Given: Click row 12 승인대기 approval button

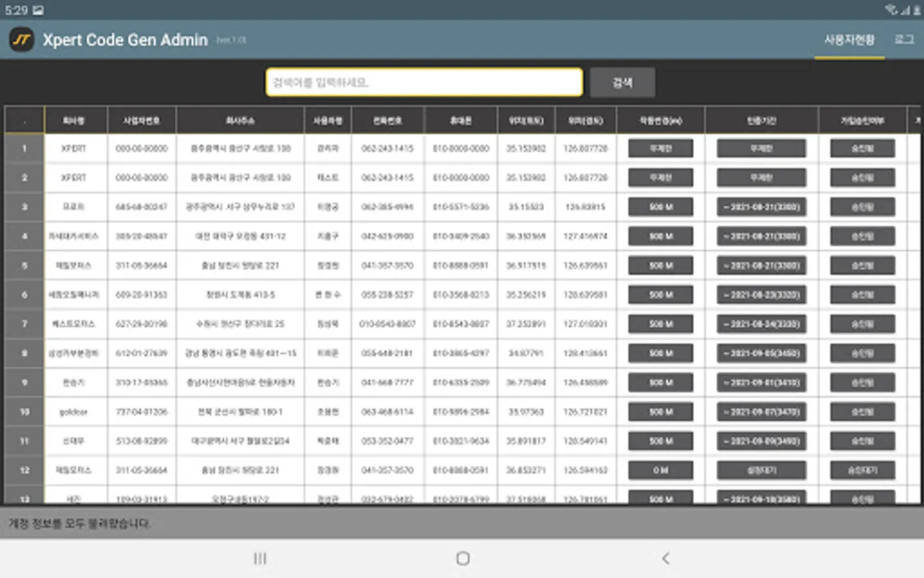Looking at the screenshot, I should tap(862, 470).
